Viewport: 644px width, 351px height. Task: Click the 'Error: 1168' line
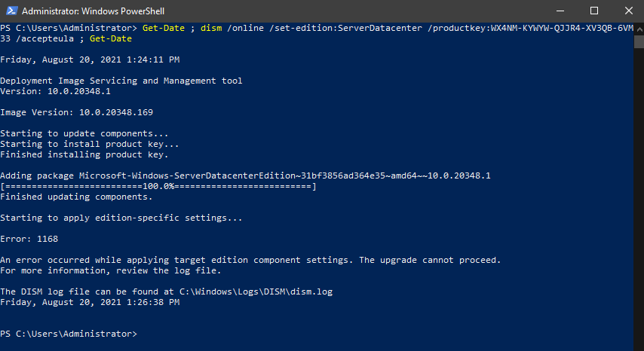point(29,239)
